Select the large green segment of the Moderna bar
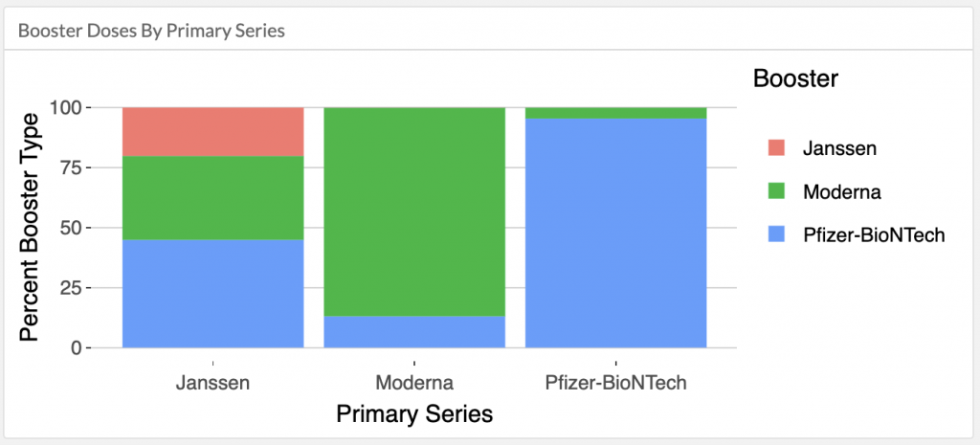This screenshot has height=445, width=980. pos(414,211)
